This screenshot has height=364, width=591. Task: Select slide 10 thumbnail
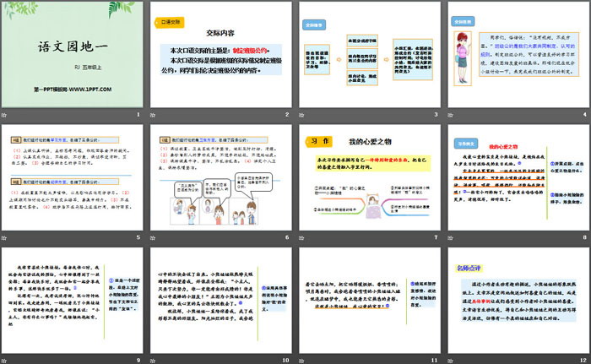(221, 301)
